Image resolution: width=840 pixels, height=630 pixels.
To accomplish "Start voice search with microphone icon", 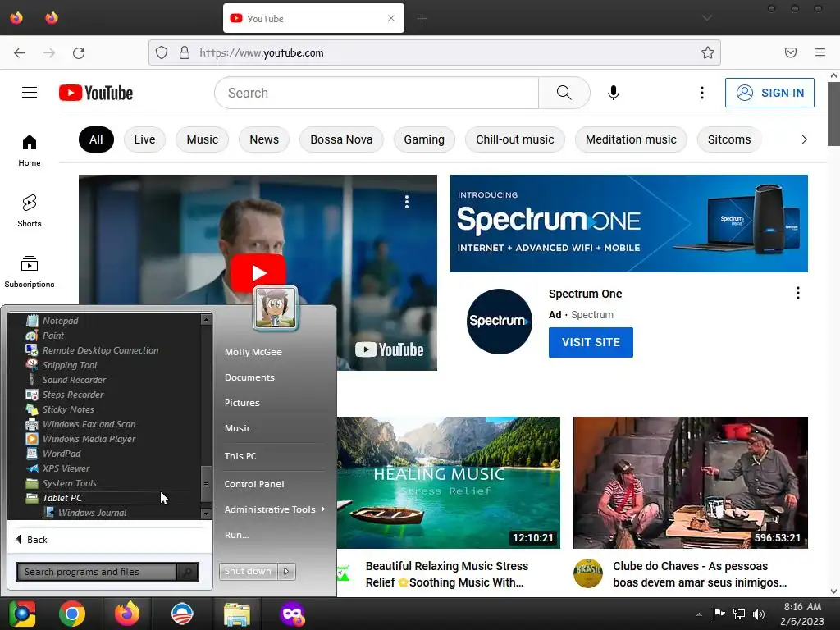I will point(614,93).
